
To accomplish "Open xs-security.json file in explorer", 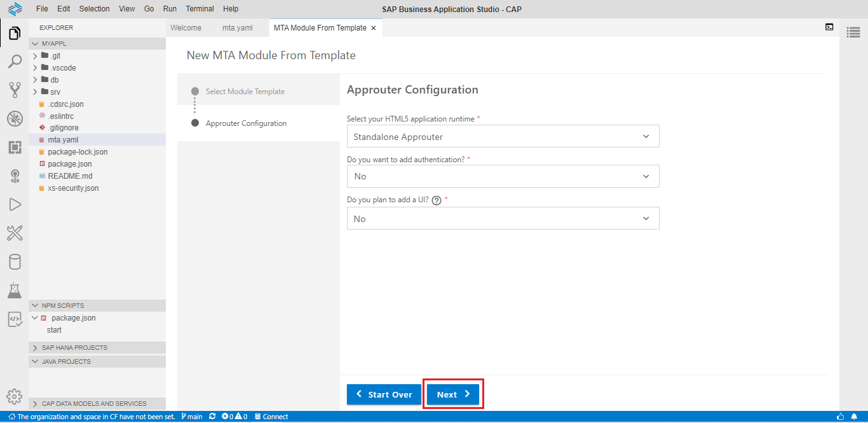I will (73, 188).
